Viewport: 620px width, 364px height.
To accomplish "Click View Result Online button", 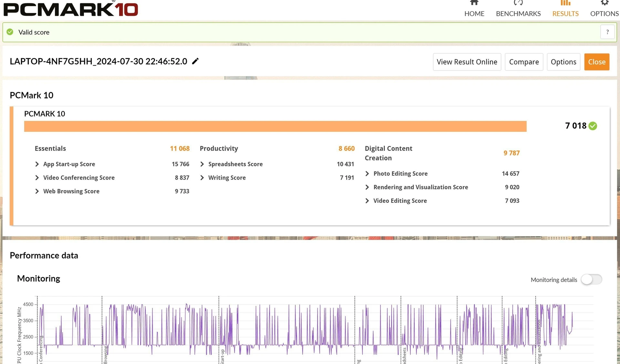I will (x=467, y=62).
